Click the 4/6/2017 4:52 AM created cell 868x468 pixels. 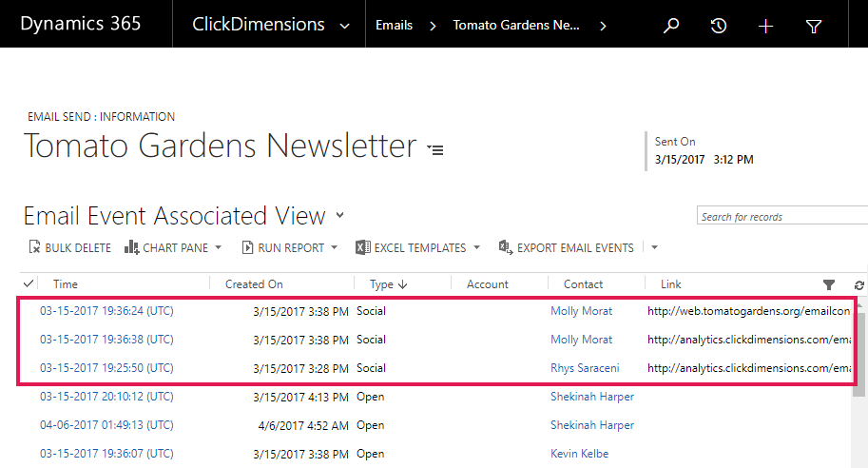pyautogui.click(x=303, y=426)
